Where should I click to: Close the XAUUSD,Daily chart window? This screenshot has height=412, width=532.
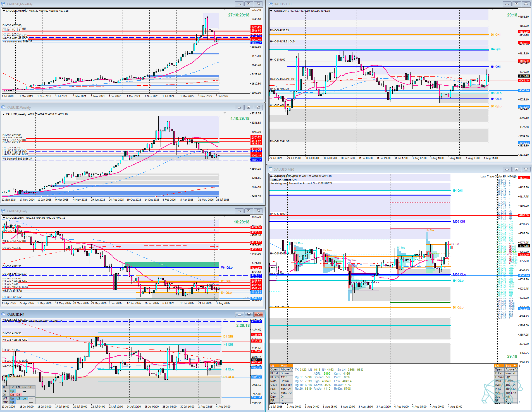(x=258, y=211)
